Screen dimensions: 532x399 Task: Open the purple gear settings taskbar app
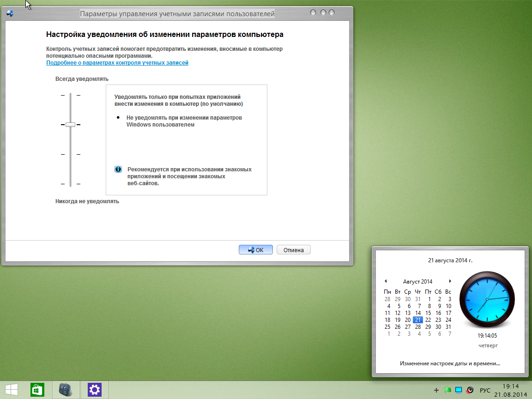[x=94, y=390]
